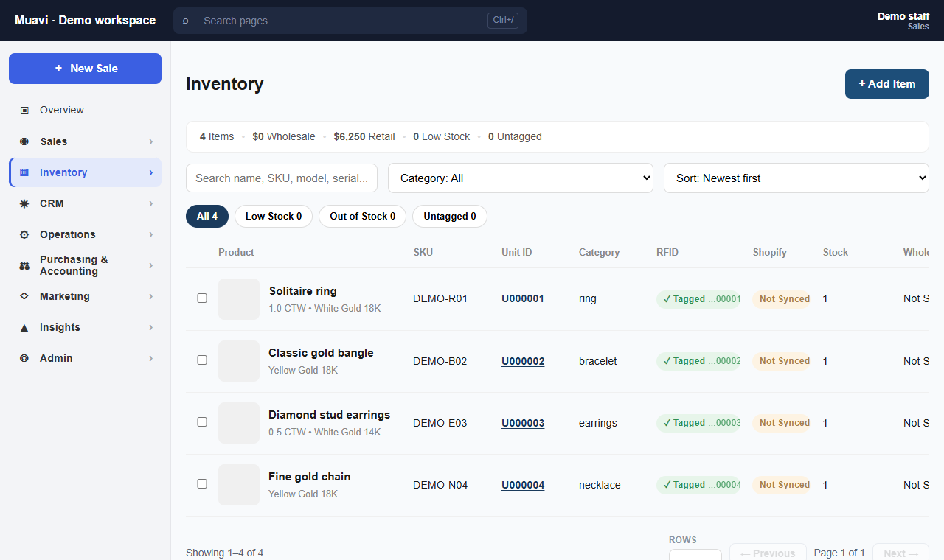This screenshot has width=944, height=560.
Task: Click the Admin sidebar icon
Action: [x=24, y=358]
